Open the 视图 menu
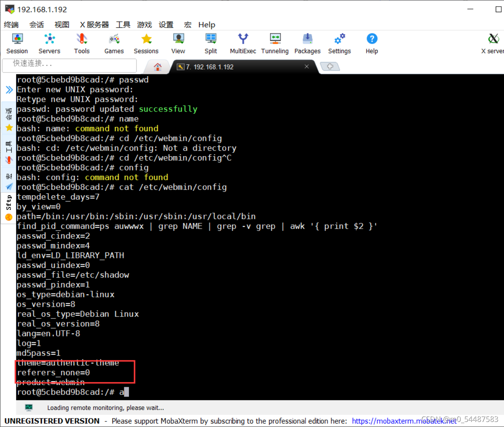This screenshot has width=504, height=427. [x=62, y=25]
